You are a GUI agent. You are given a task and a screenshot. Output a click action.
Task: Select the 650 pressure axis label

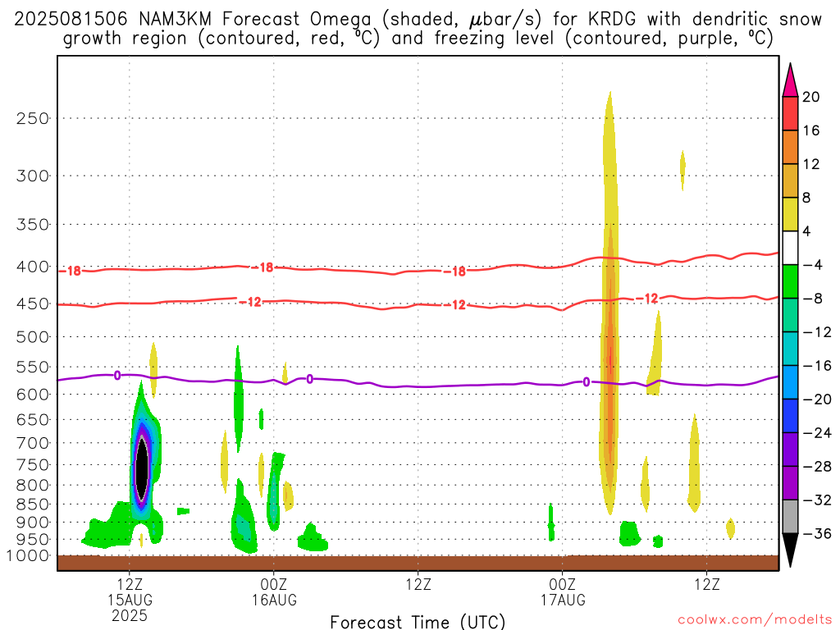[33, 419]
